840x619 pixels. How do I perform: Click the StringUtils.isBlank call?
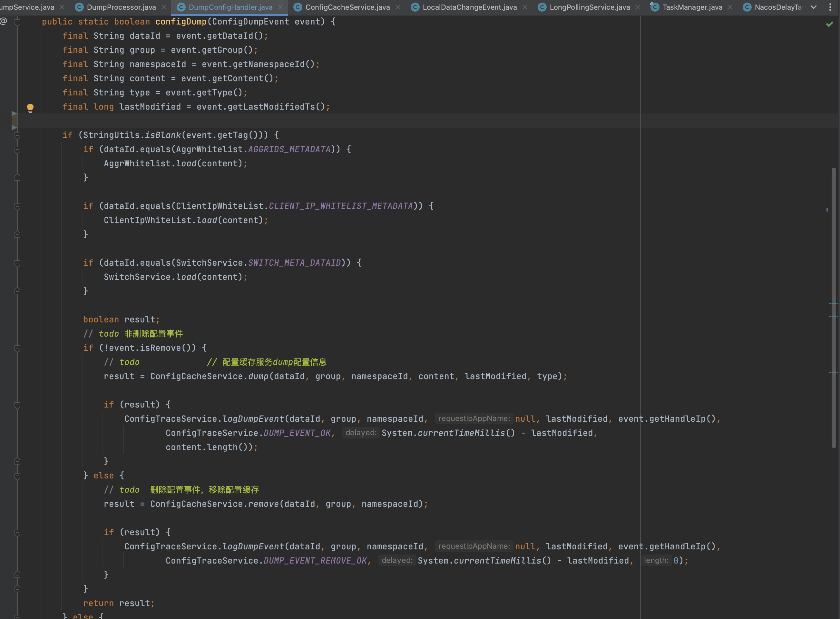[x=132, y=135]
